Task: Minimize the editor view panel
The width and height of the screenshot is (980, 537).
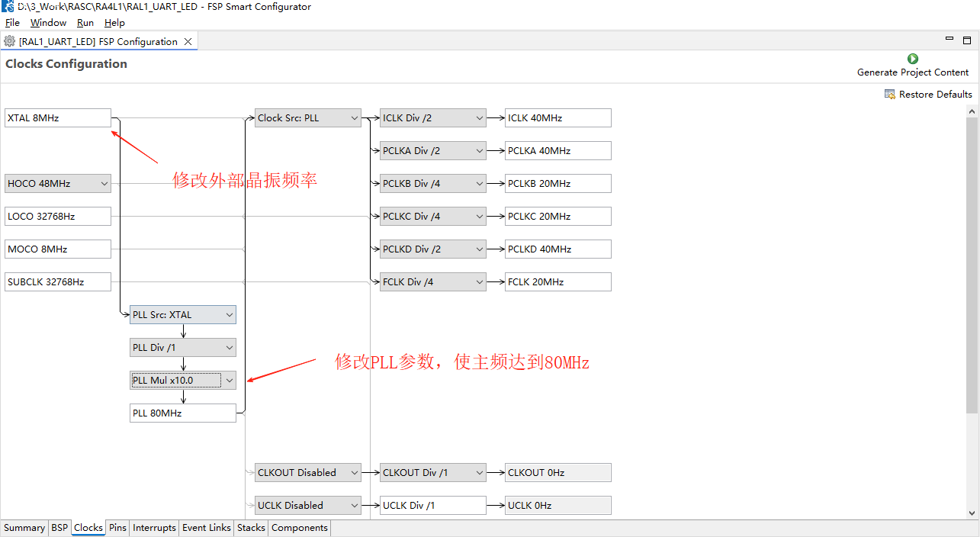Action: [949, 38]
